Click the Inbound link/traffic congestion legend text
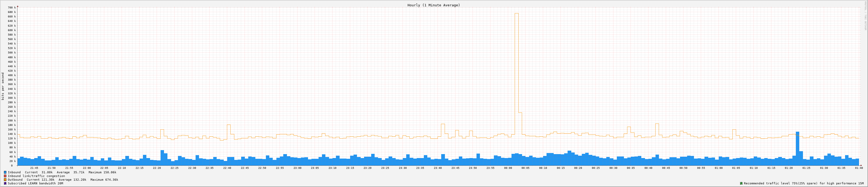 pos(36,176)
